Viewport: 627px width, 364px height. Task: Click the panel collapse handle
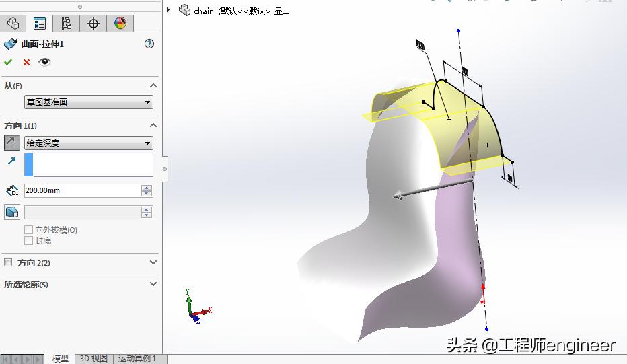click(x=165, y=169)
